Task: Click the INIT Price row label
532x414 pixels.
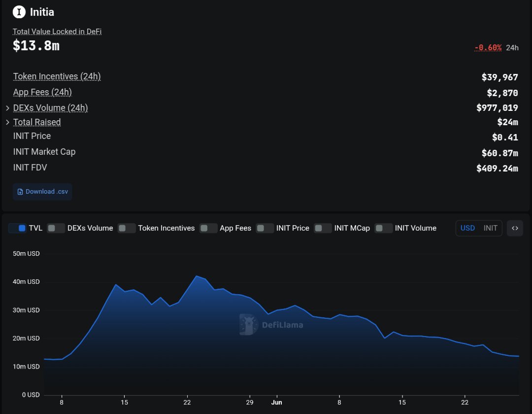Action: click(x=32, y=136)
